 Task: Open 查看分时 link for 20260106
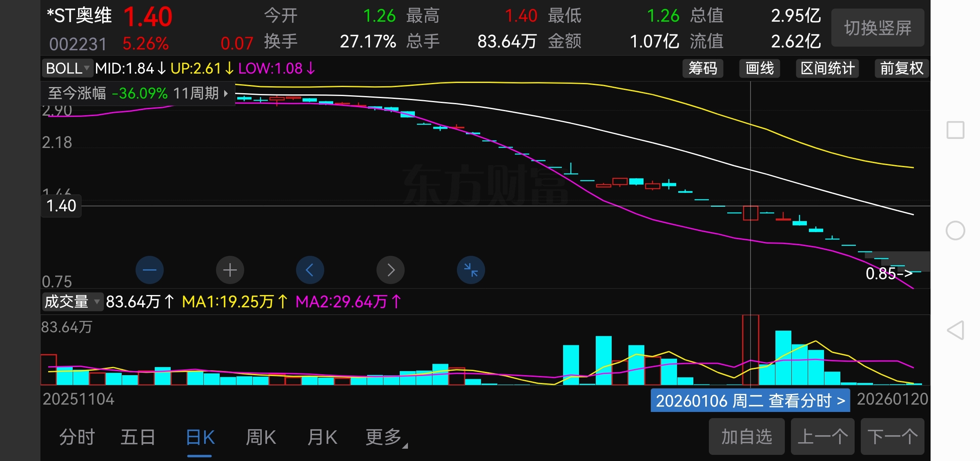pyautogui.click(x=750, y=401)
